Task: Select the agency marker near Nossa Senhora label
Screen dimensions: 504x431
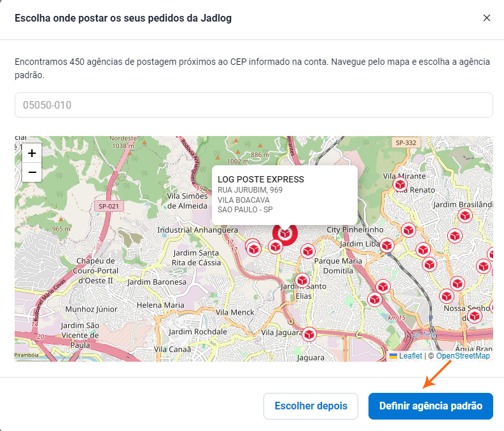Action: coord(475,317)
